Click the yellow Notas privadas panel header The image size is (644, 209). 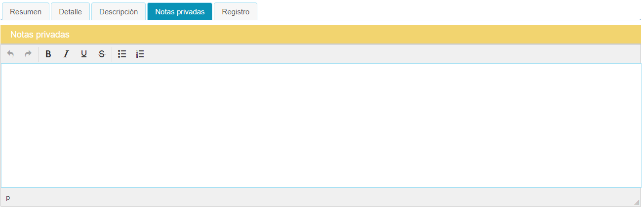coord(321,35)
